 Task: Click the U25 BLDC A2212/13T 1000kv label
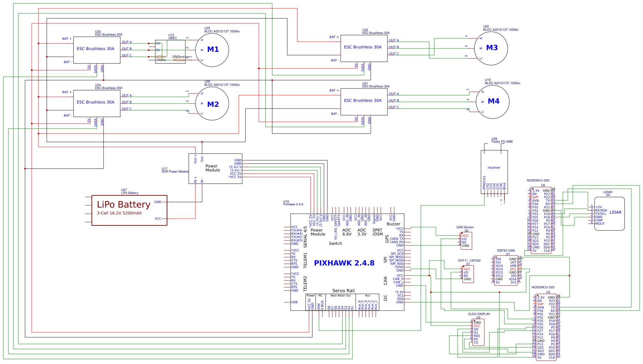tap(222, 30)
